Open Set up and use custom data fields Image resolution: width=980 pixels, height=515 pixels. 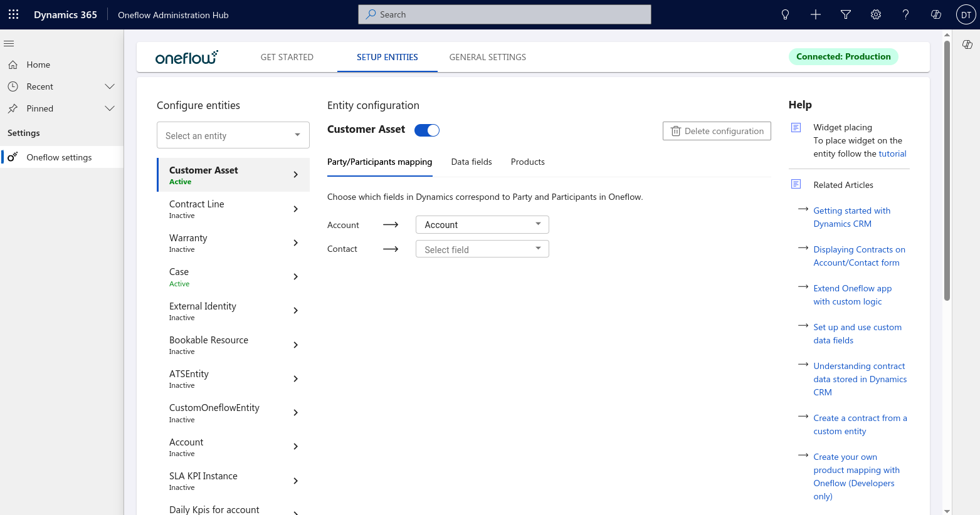click(858, 334)
